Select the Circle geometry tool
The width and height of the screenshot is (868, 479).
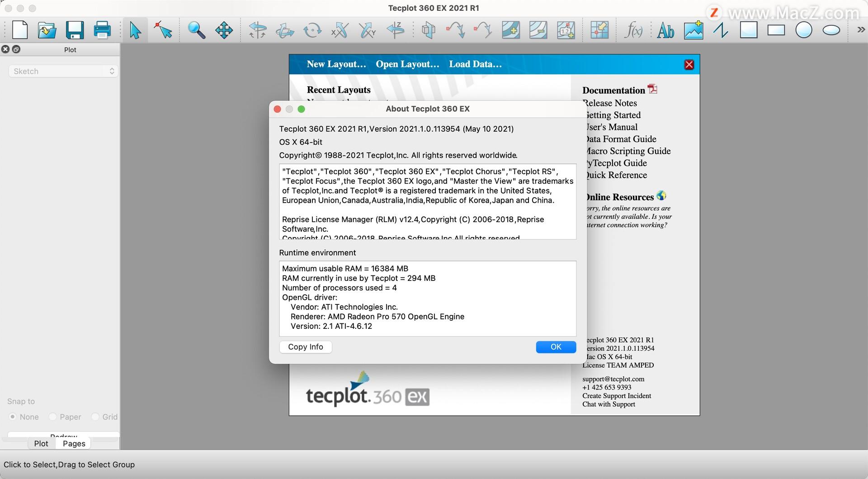[x=804, y=30]
